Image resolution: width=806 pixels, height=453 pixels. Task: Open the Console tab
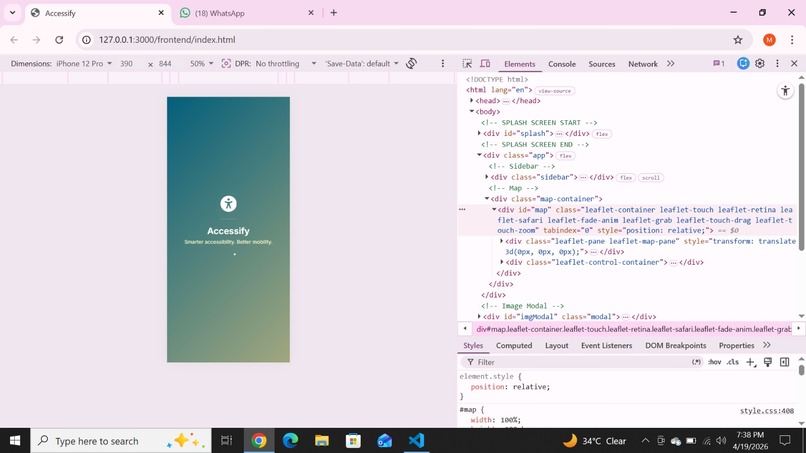click(562, 64)
